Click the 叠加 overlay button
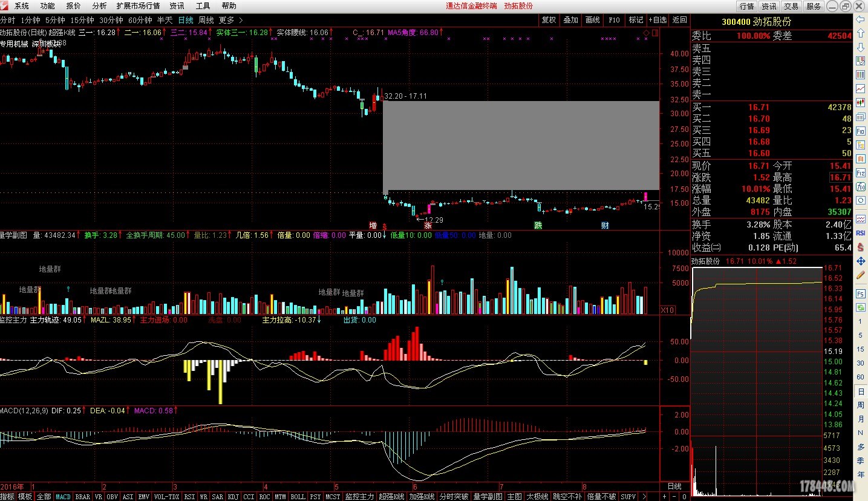 click(570, 20)
